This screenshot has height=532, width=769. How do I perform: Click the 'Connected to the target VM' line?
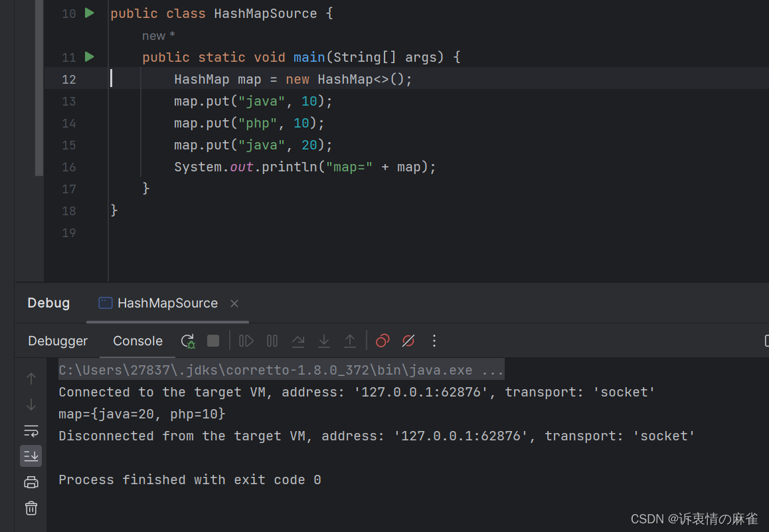[357, 392]
